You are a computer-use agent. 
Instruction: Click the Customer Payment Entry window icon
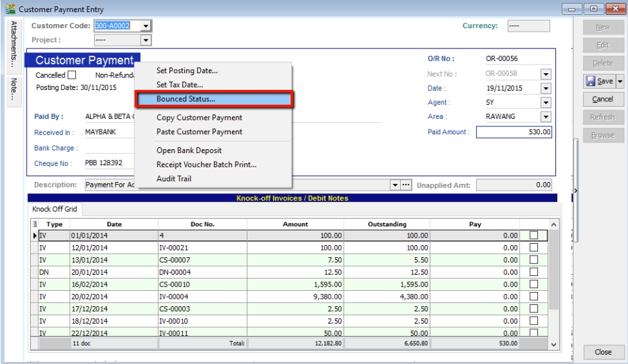[x=9, y=8]
